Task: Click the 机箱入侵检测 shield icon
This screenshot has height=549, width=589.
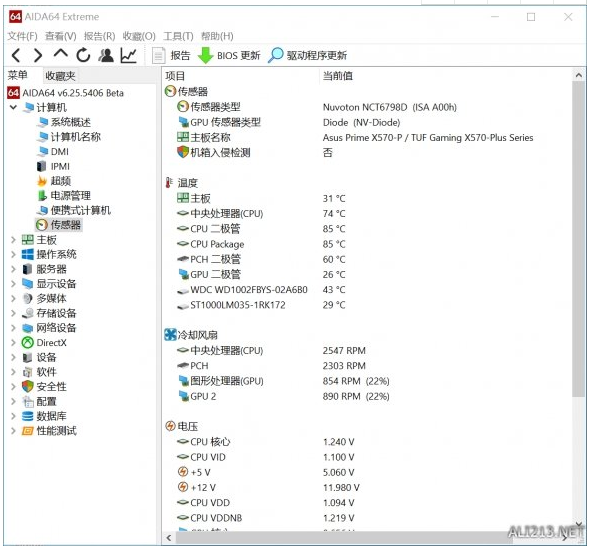Action: pos(183,152)
